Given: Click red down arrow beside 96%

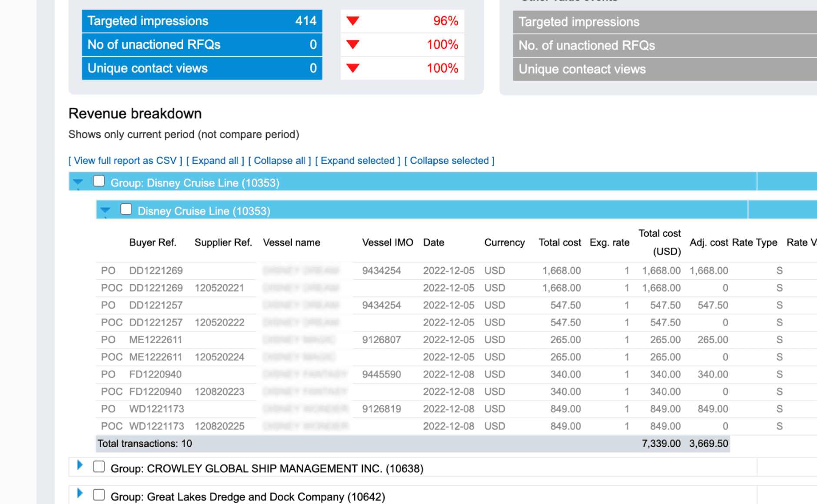Looking at the screenshot, I should [353, 21].
